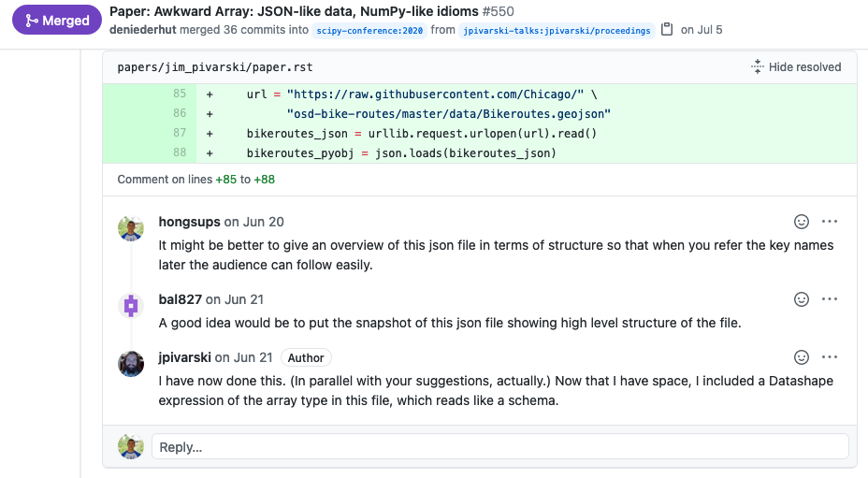Open options menu on bal827's comment
The height and width of the screenshot is (478, 868).
[x=830, y=299]
